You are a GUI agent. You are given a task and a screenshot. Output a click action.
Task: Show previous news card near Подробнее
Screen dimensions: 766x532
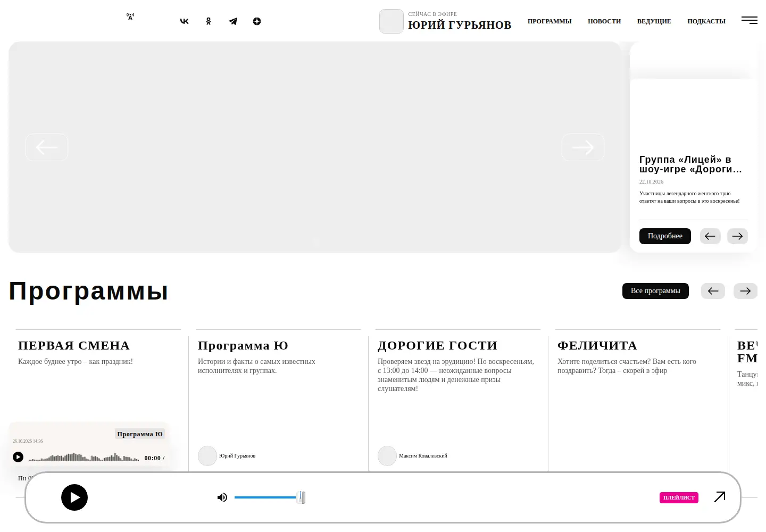coord(710,236)
